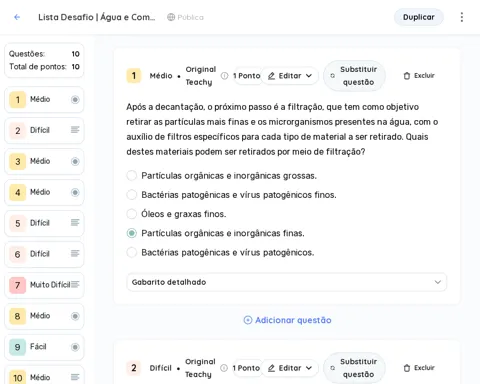Click the essay lines icon on sidebar item 5
The image size is (480, 384).
click(75, 222)
